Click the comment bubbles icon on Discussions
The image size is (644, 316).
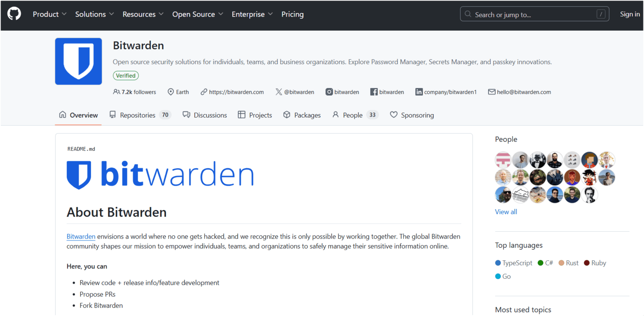pyautogui.click(x=186, y=115)
